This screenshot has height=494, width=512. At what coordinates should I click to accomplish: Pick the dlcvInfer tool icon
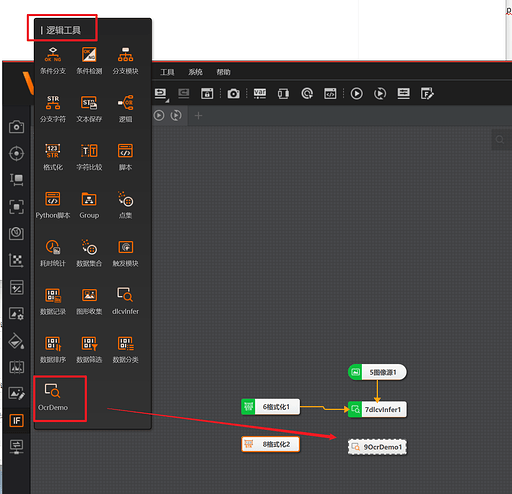coord(125,301)
